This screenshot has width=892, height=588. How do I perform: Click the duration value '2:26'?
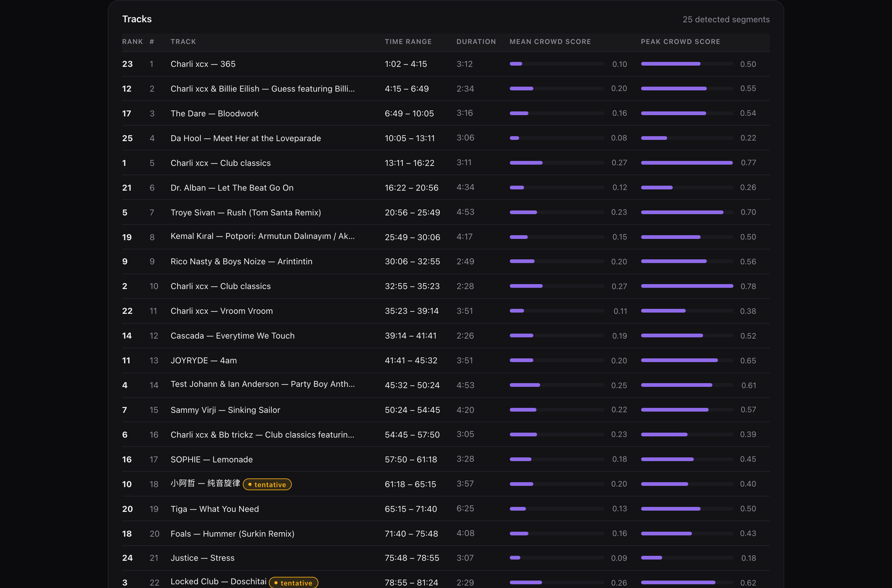[x=465, y=336]
